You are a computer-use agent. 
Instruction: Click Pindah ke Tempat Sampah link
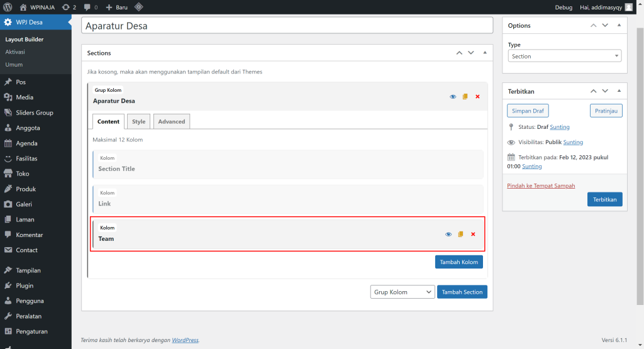click(541, 186)
